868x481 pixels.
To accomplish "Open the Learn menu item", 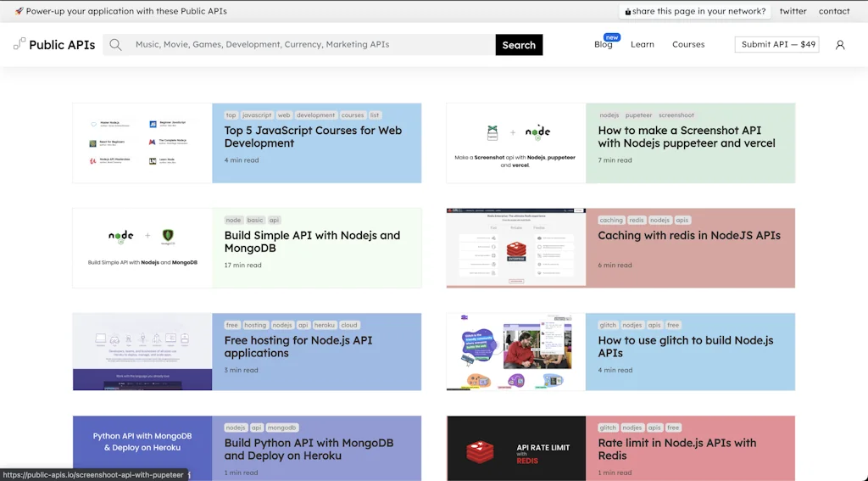I will (x=643, y=44).
